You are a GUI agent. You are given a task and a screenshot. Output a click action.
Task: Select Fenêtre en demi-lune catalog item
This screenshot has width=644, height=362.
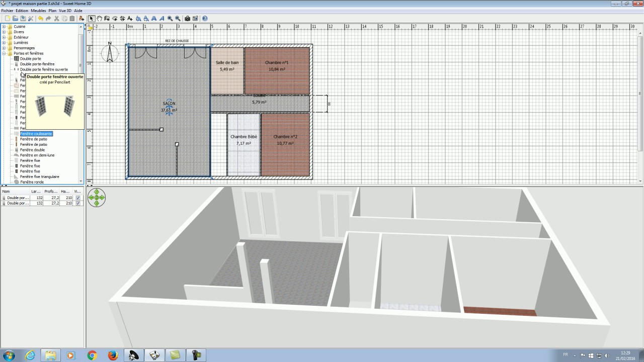point(37,155)
